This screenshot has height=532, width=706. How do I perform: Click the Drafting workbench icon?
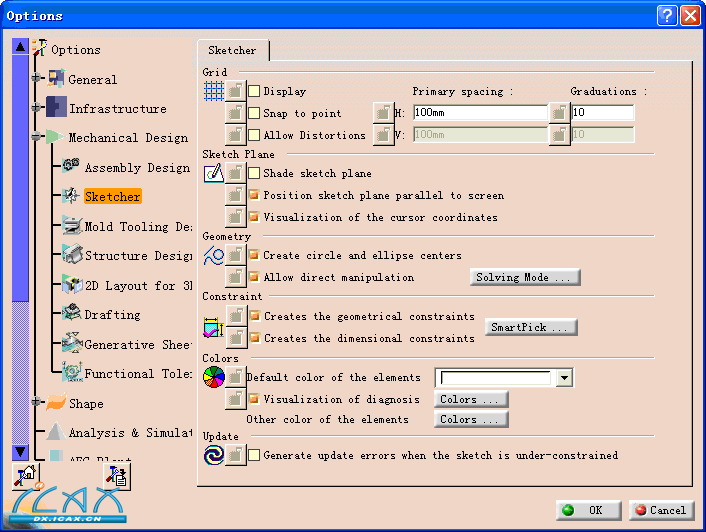pos(71,314)
